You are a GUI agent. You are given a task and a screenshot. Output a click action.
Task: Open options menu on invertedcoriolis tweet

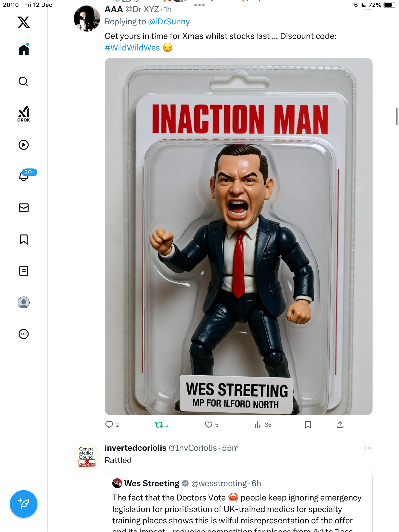368,448
